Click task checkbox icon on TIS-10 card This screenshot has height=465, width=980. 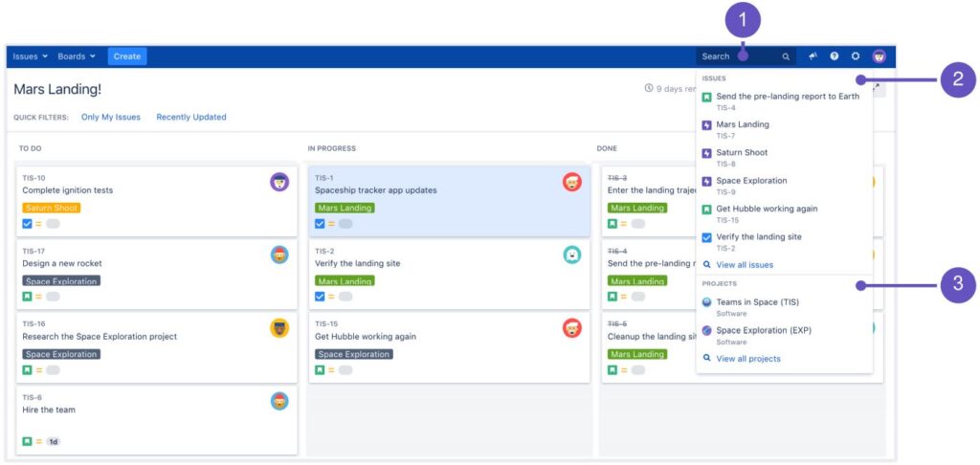coord(27,224)
